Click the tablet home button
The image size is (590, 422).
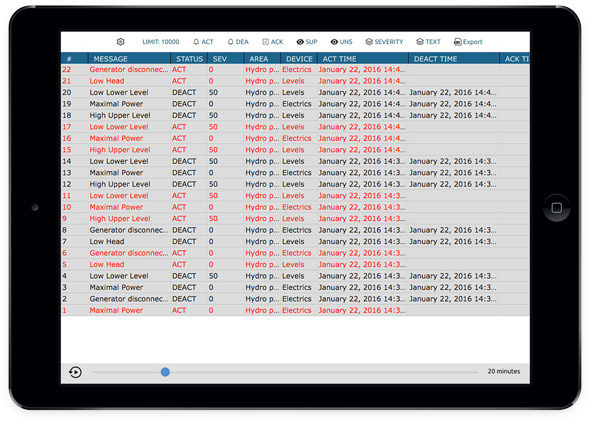pyautogui.click(x=557, y=208)
